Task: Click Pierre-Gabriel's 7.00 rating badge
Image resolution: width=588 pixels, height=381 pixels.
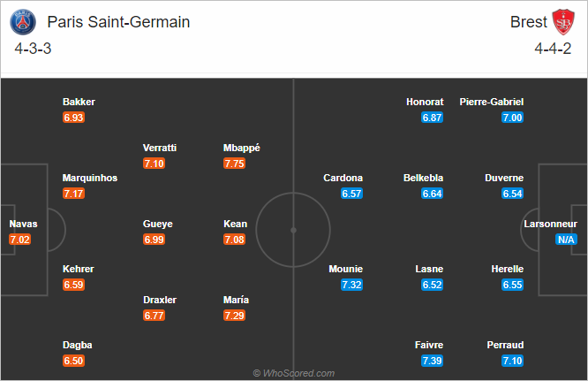Action: (512, 118)
